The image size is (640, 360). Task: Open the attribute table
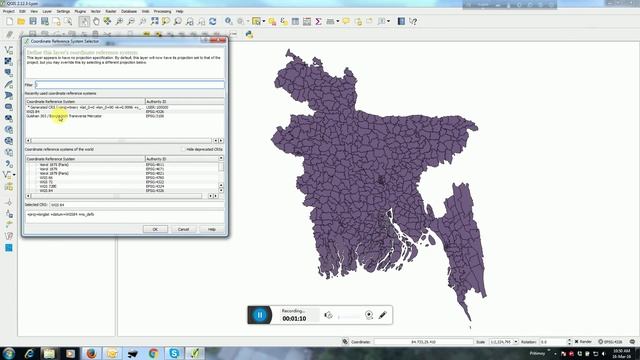click(x=295, y=21)
